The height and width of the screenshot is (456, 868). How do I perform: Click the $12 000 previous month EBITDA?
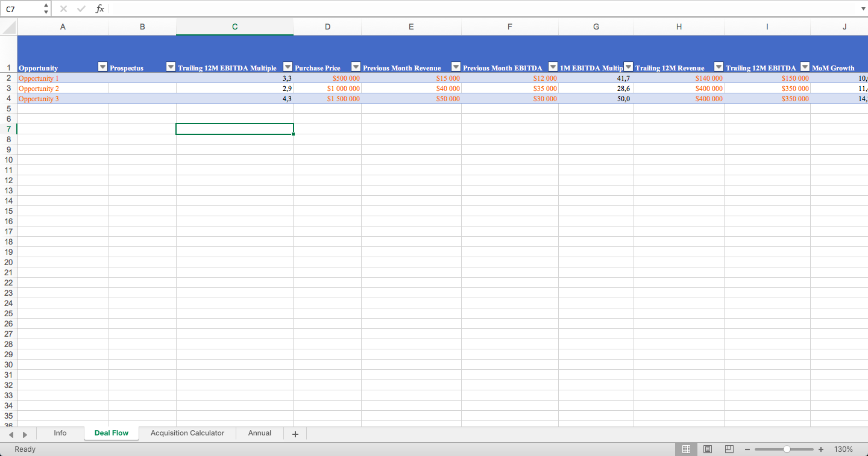pos(510,78)
